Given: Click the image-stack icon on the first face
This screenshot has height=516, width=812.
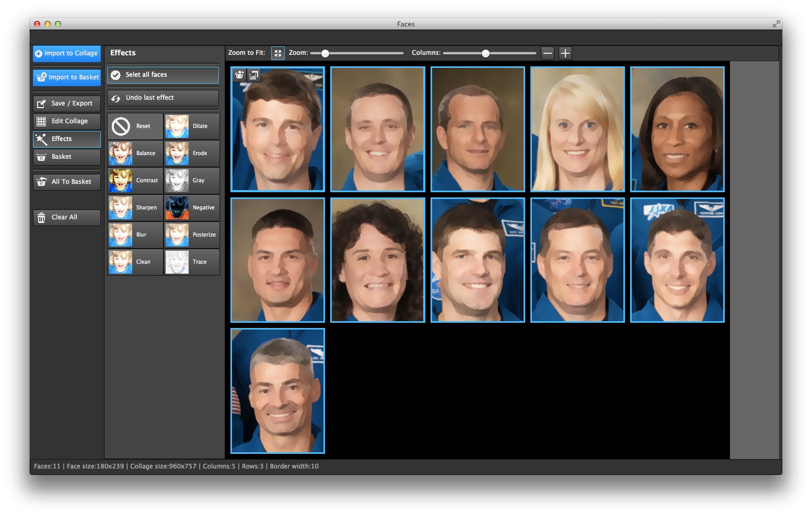Looking at the screenshot, I should [x=254, y=75].
